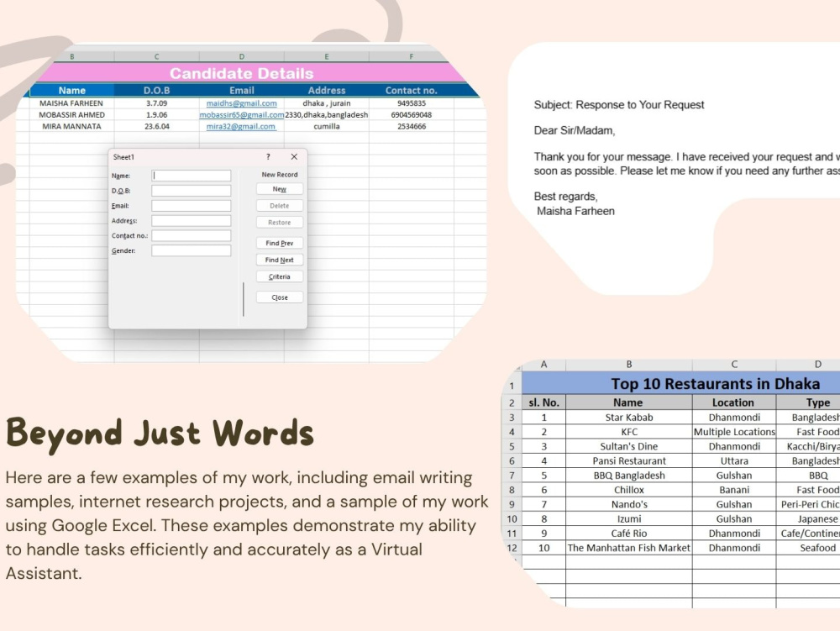Click the Delete button in data form

(279, 206)
